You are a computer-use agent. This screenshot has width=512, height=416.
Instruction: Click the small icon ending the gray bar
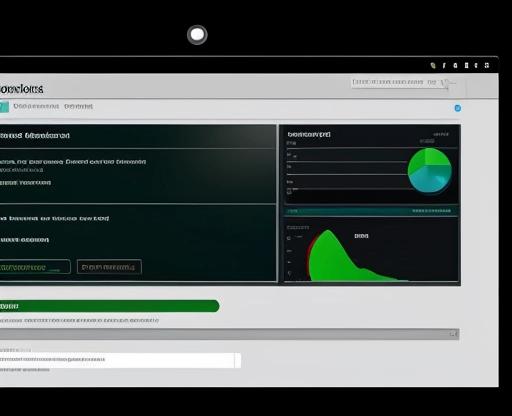point(453,334)
